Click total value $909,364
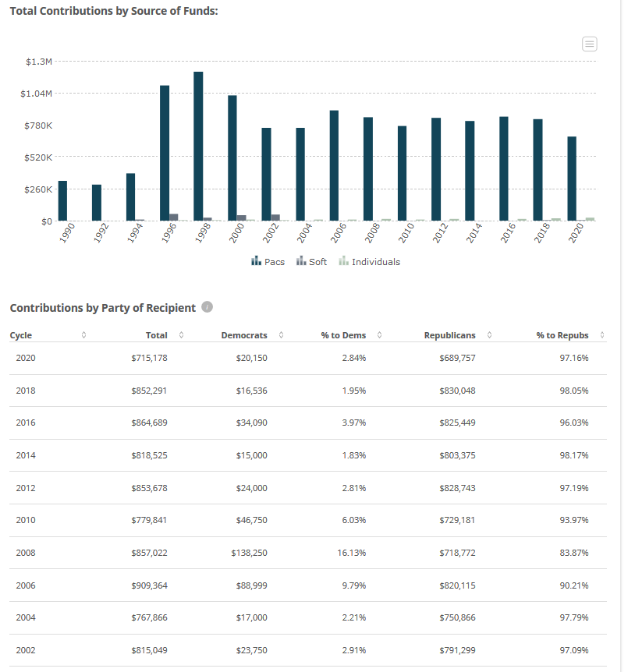The height and width of the screenshot is (672, 628). pos(149,585)
